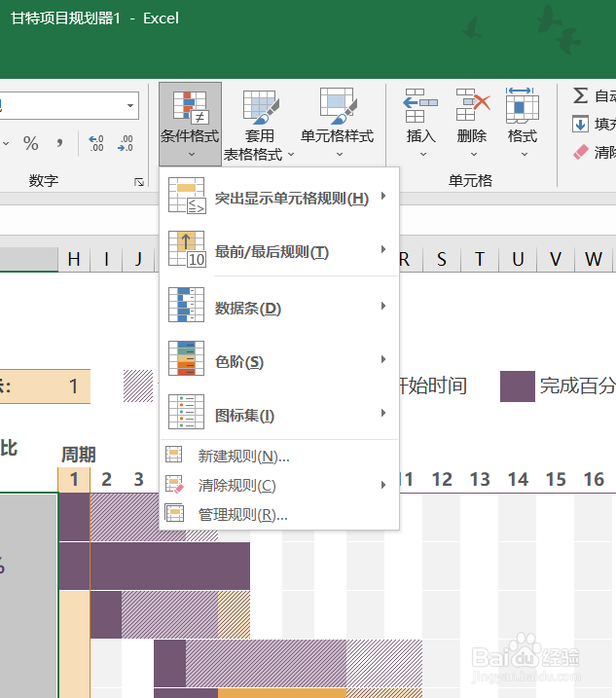Viewport: 616px width, 698px height.
Task: Open 最前/最后规则(T) submenu
Action: click(x=279, y=250)
